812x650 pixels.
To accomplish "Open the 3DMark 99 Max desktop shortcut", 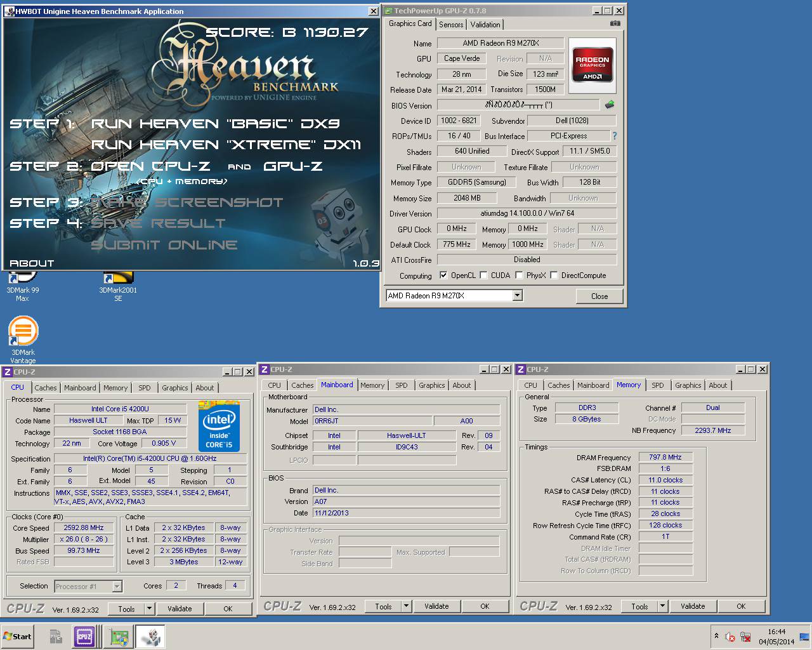I will click(22, 286).
